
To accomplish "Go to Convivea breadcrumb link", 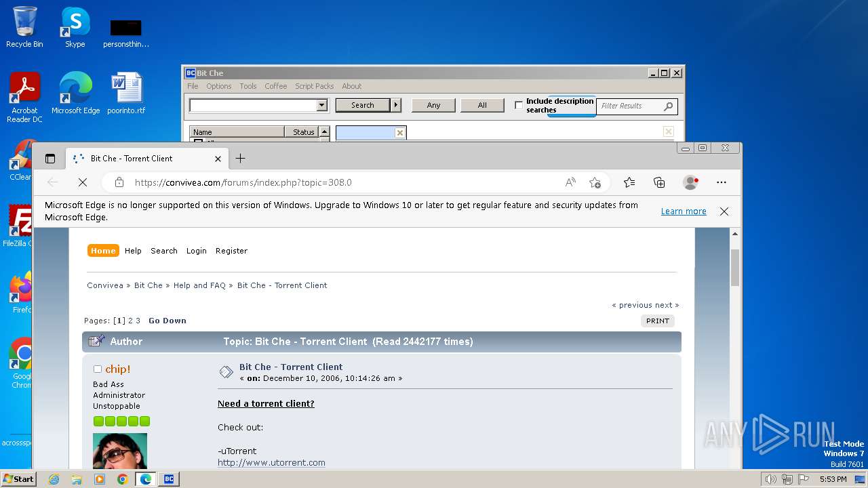I will [x=105, y=285].
